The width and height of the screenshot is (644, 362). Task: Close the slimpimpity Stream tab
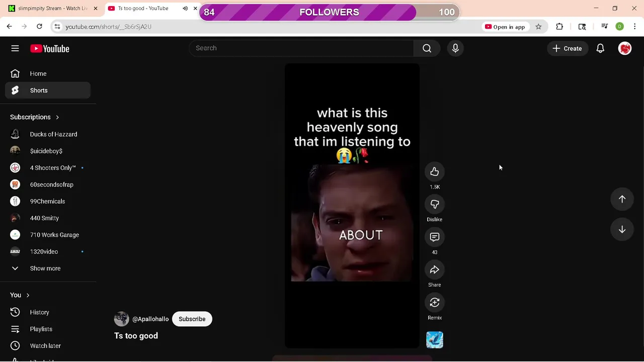click(x=96, y=9)
